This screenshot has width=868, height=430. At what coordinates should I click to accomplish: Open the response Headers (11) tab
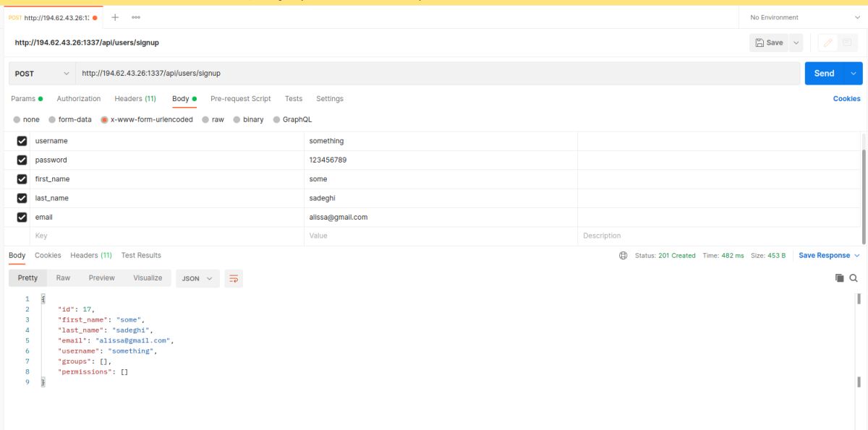(x=91, y=256)
